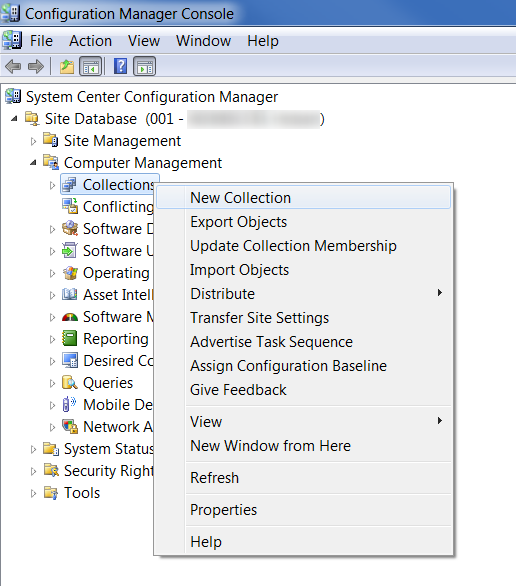Click the Operating System Deployment icon
This screenshot has width=516, height=586.
click(x=70, y=272)
